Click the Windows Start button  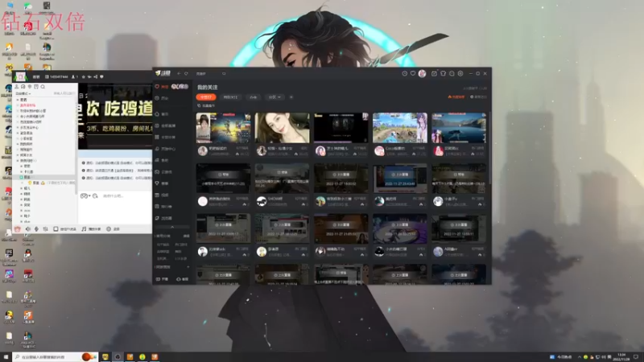click(6, 357)
